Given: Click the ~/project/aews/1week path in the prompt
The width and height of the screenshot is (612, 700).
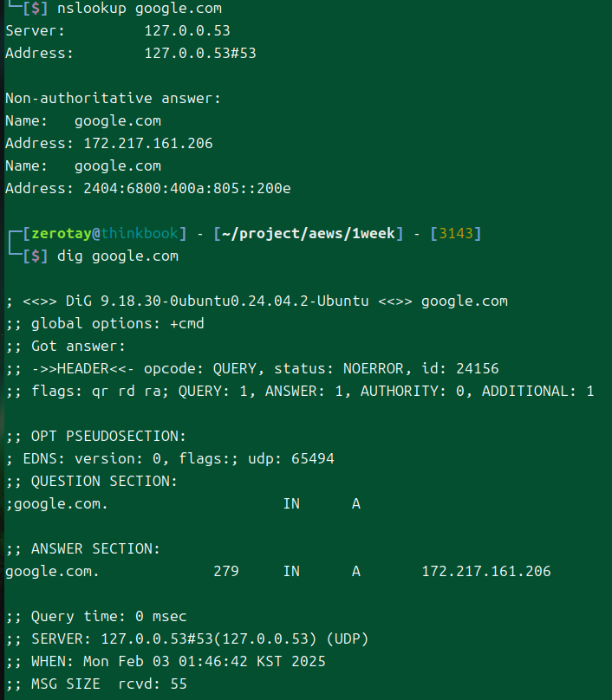Looking at the screenshot, I should (309, 234).
